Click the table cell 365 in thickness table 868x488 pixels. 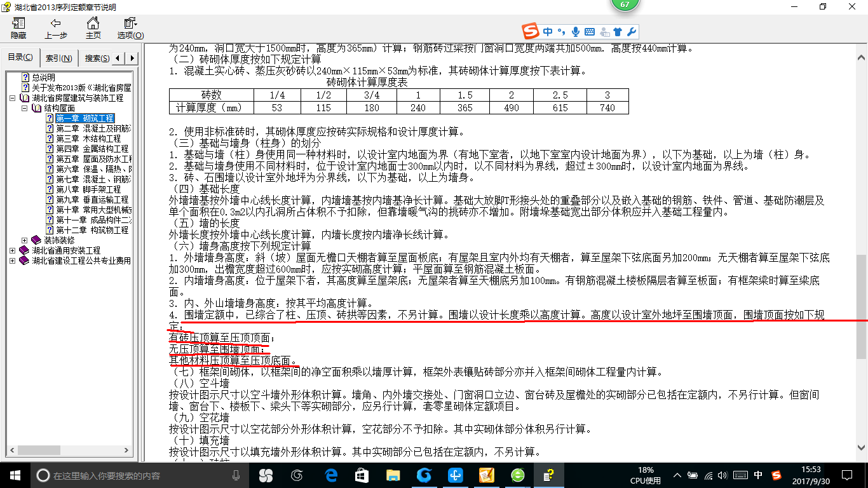pos(465,108)
